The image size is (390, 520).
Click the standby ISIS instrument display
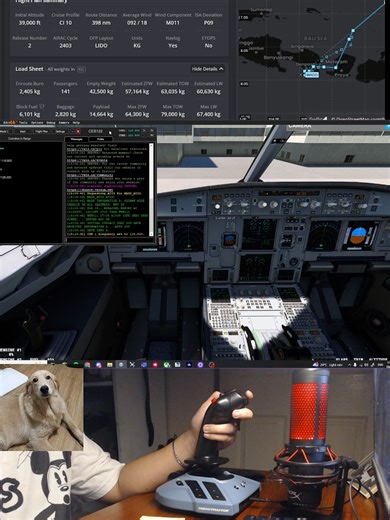pyautogui.click(x=229, y=240)
